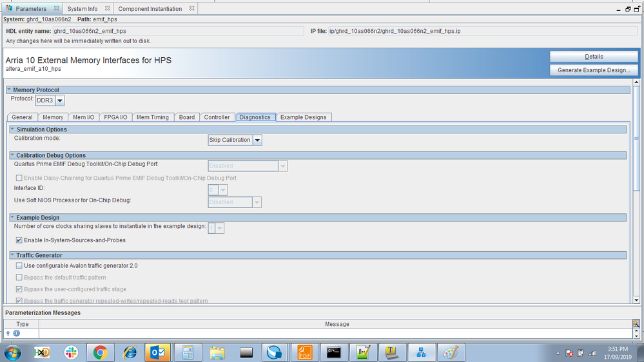Switch to the Mem I/O tab

coord(83,117)
